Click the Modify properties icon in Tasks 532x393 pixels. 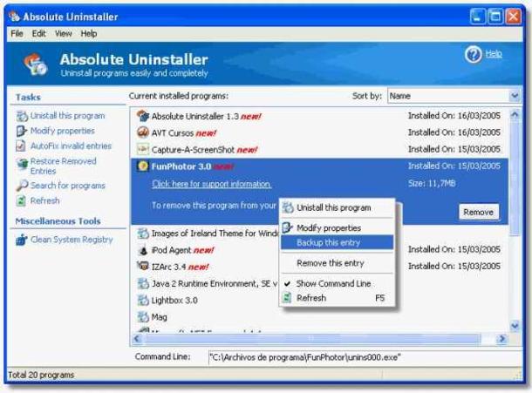[x=22, y=131]
